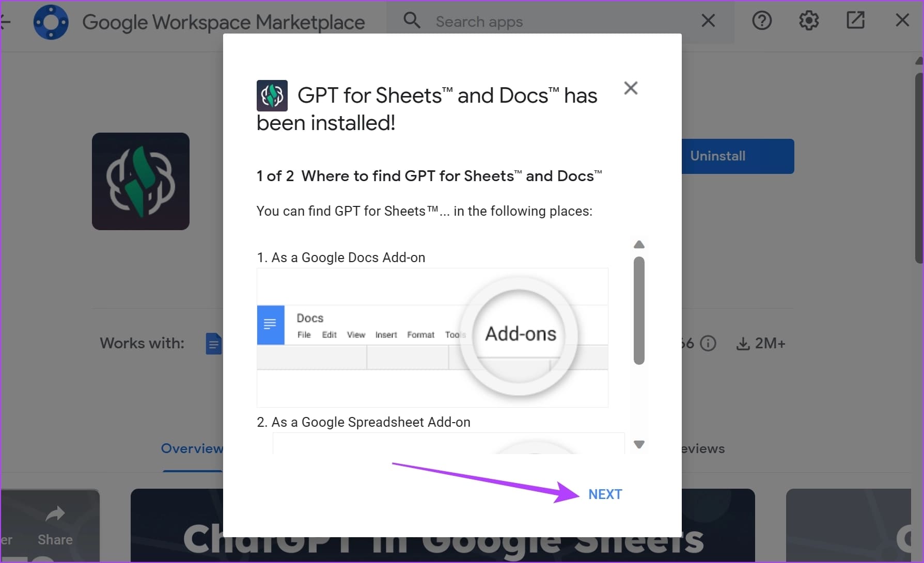The width and height of the screenshot is (924, 563).
Task: Click the back arrow at the top left
Action: coord(5,22)
